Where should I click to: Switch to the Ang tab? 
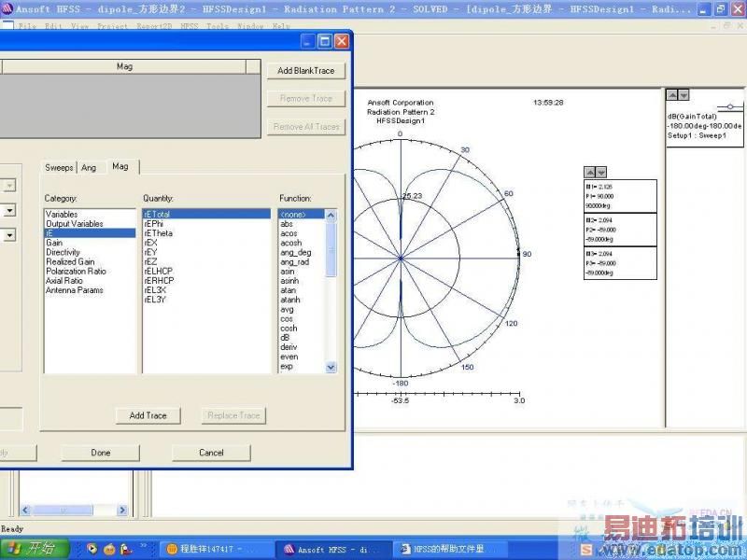coord(89,168)
